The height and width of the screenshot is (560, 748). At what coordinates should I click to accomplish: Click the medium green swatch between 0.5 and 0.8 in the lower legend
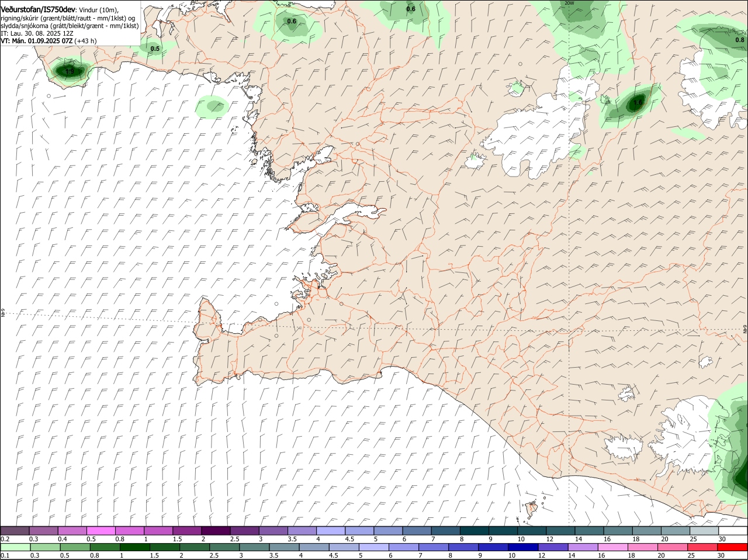75,547
